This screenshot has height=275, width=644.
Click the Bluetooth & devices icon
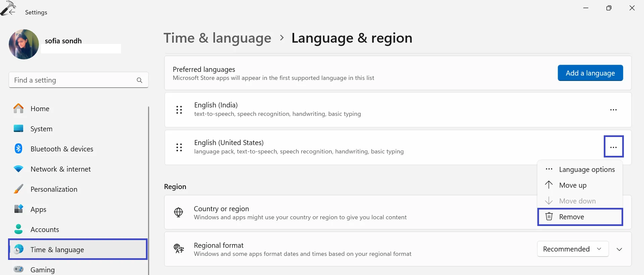coord(18,149)
